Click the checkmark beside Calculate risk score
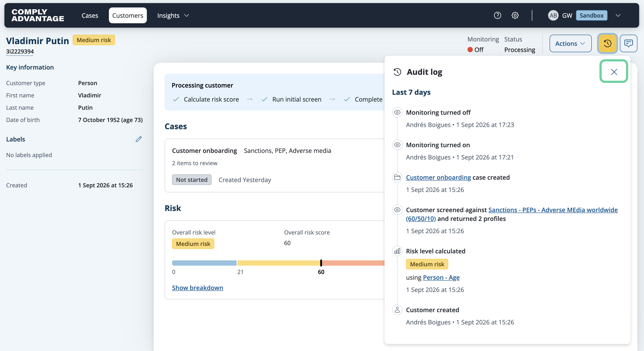 click(x=176, y=99)
